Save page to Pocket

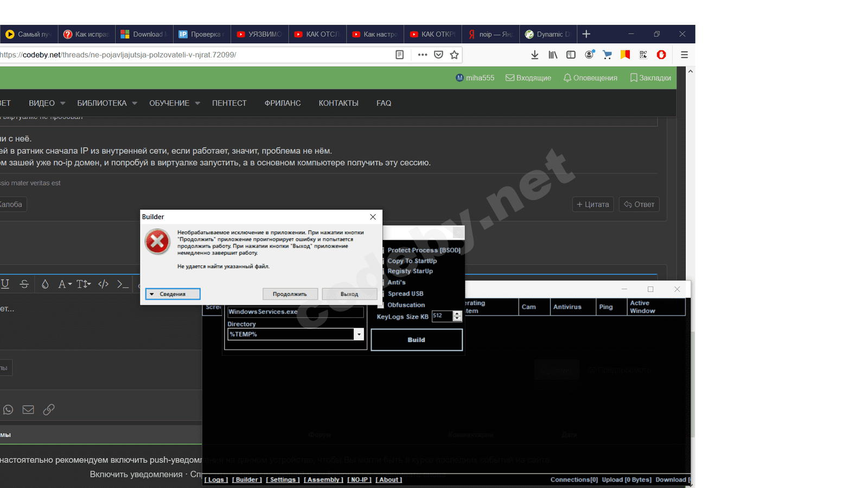439,55
